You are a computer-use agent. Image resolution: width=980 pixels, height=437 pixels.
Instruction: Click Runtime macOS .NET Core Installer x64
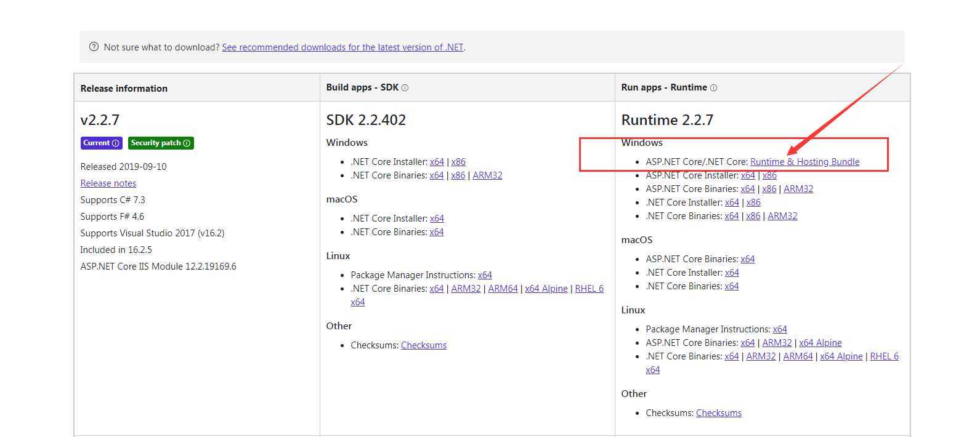(732, 273)
